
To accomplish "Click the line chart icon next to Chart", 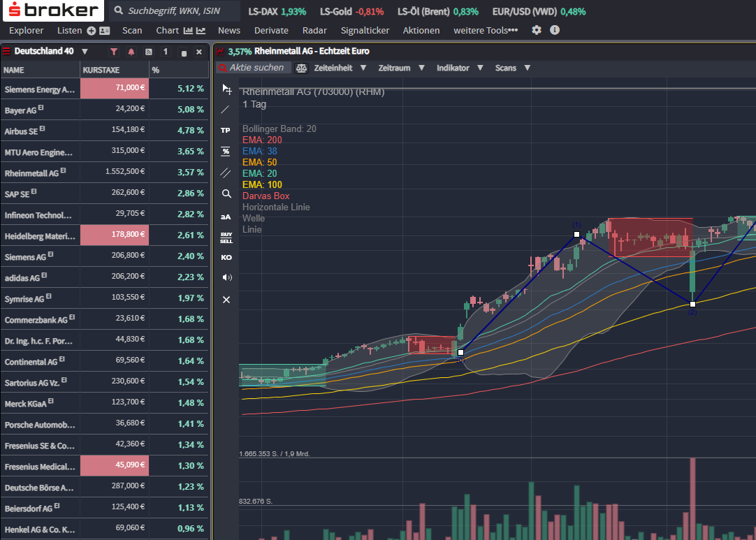I will 201,30.
